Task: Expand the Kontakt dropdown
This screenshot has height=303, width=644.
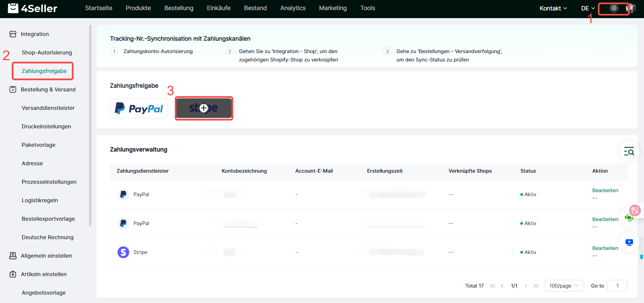Action: click(553, 8)
